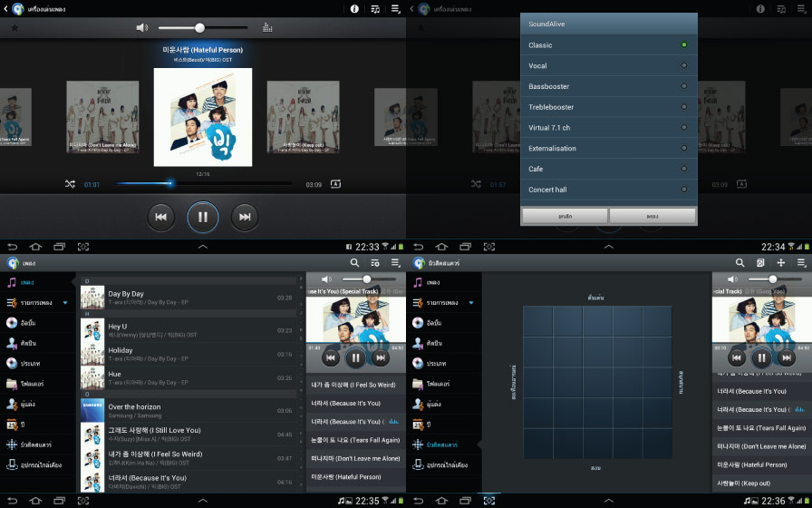Viewport: 812px width, 508px height.
Task: Pause playback in 22:33 player
Action: [202, 217]
